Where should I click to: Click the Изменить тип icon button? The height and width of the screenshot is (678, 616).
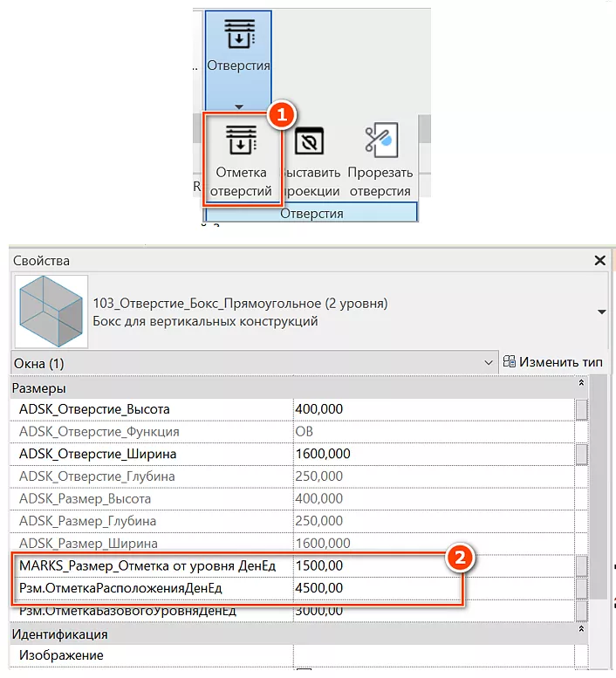pyautogui.click(x=510, y=362)
